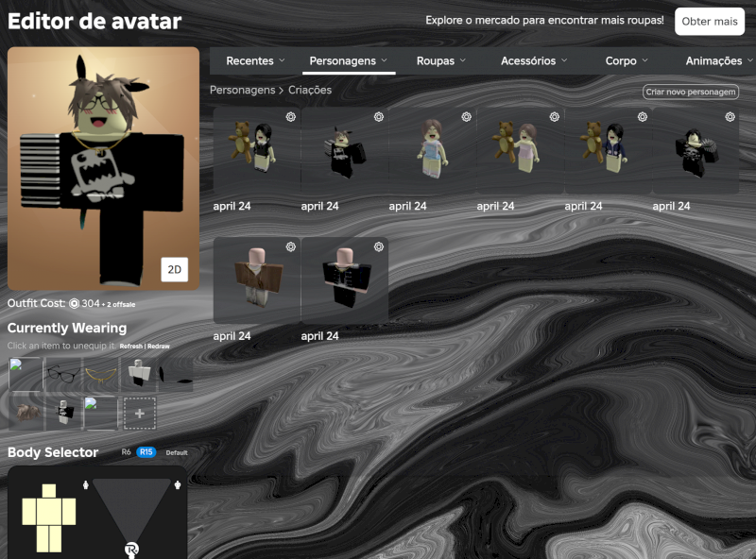Open settings gear on brown jacket outfit
This screenshot has width=756, height=559.
[x=291, y=246]
